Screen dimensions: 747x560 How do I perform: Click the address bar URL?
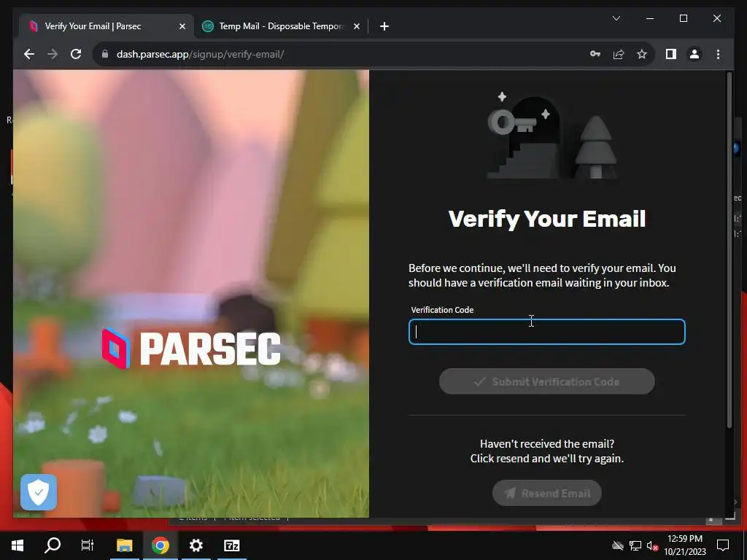[x=200, y=54]
